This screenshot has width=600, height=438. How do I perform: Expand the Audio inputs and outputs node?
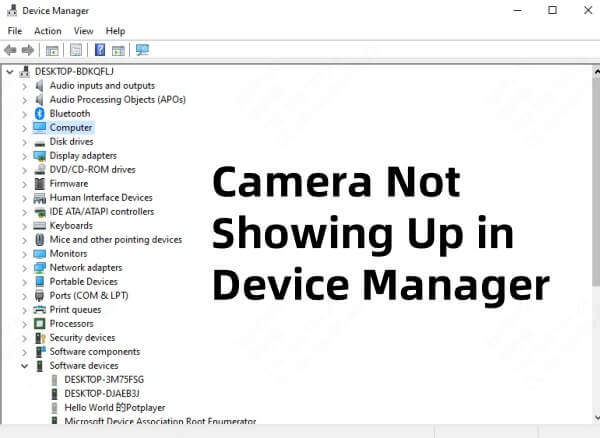pos(24,86)
